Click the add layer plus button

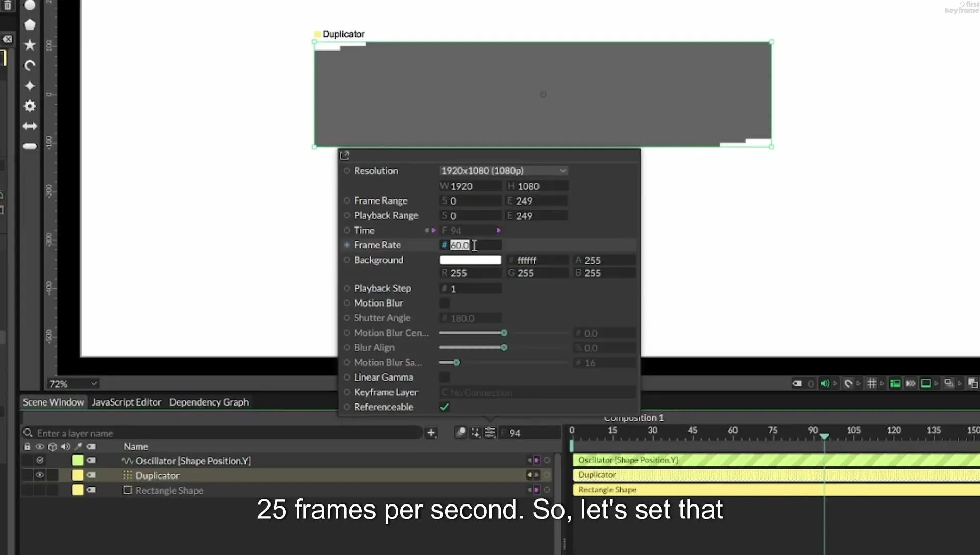tap(431, 433)
